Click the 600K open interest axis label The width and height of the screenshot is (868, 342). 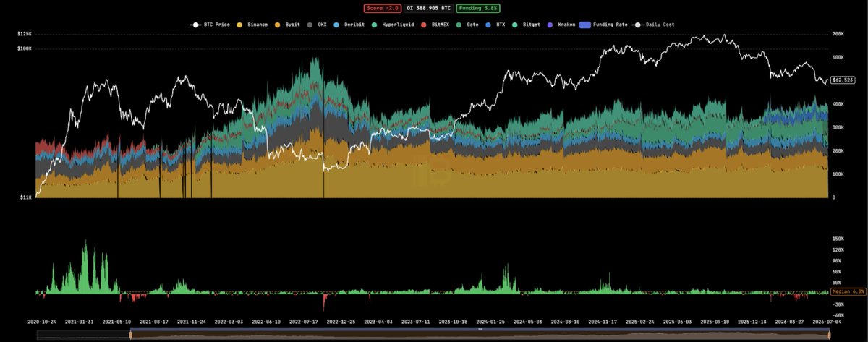[838, 57]
